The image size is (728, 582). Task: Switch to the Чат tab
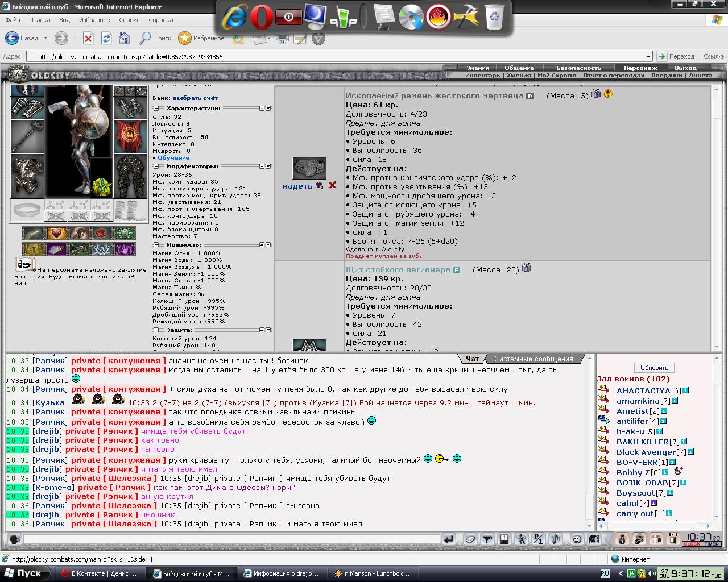[x=472, y=359]
